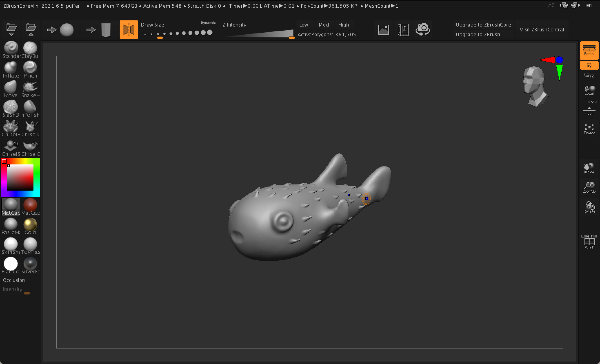The image size is (600, 364).
Task: Toggle Symmetry mode button
Action: pyautogui.click(x=129, y=30)
